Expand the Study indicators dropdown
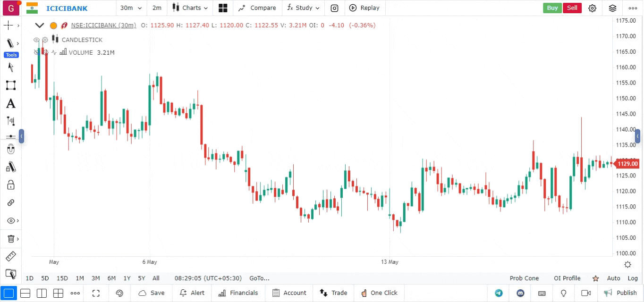 [303, 8]
